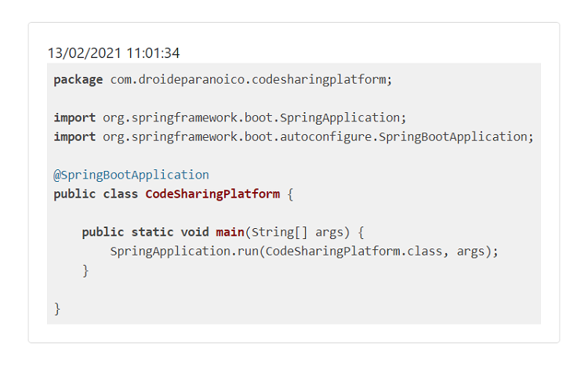Click the closing brace of main method
This screenshot has width=588, height=366.
click(85, 270)
